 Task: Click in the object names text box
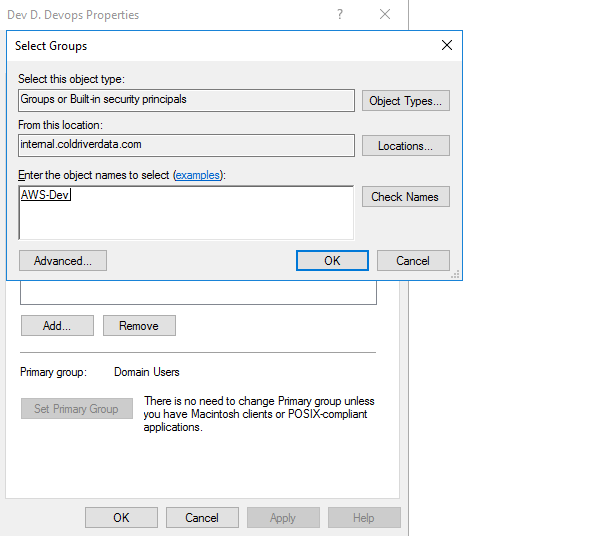click(x=186, y=212)
